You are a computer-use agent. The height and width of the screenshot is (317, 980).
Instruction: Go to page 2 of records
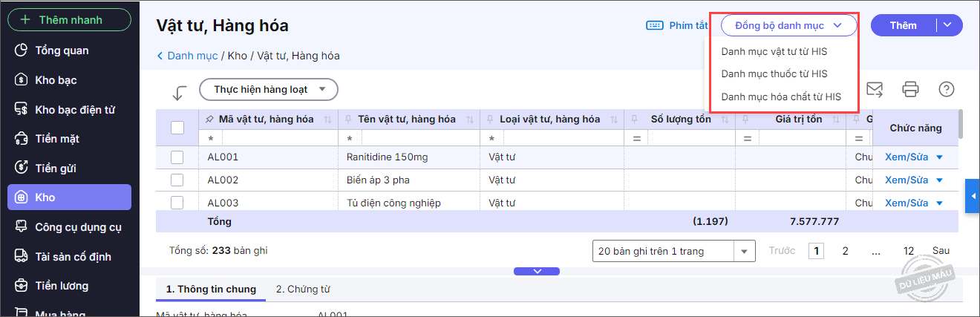point(845,251)
